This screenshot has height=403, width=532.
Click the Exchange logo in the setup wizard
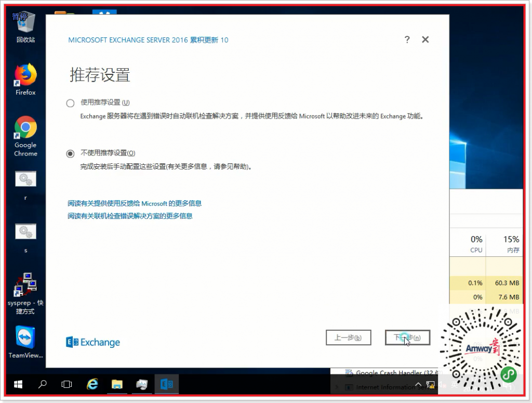pos(92,342)
